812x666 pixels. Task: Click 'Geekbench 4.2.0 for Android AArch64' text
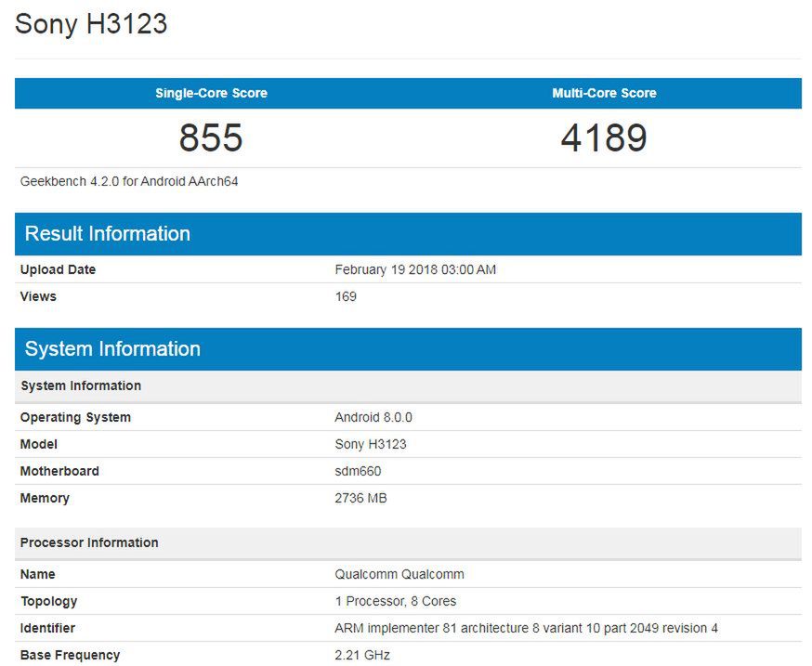coord(129,181)
